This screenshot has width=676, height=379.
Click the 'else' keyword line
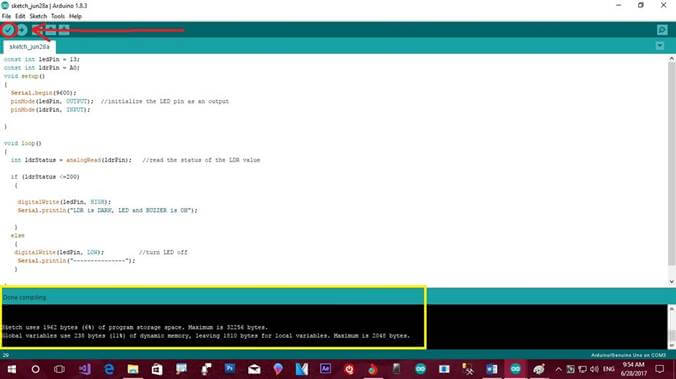coord(18,235)
